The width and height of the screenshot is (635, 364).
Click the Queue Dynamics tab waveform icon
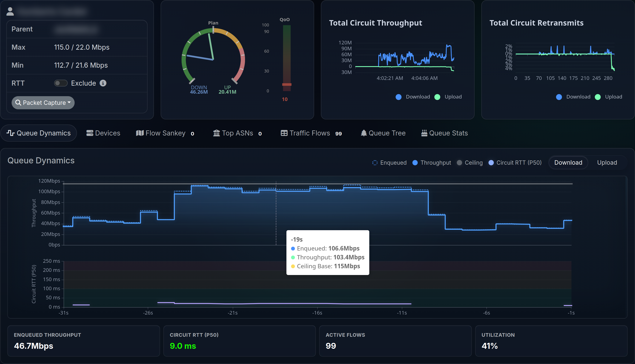coord(11,133)
